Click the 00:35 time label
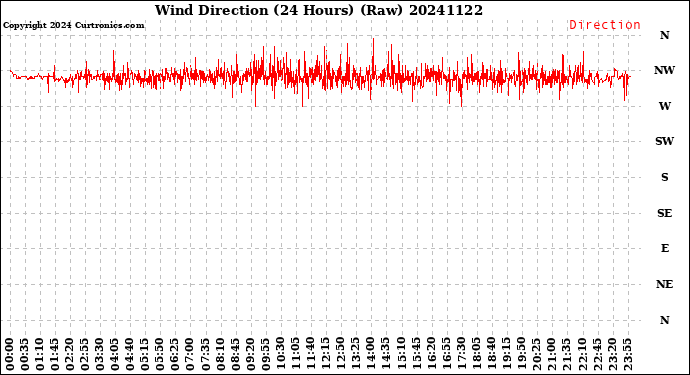 (x=25, y=355)
